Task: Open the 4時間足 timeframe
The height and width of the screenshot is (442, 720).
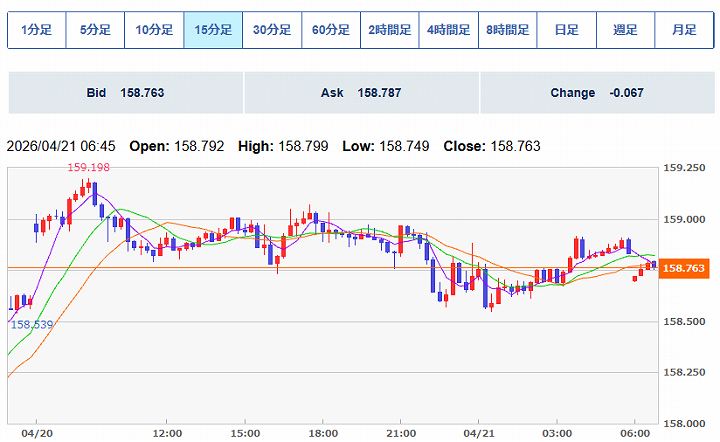Action: (x=449, y=30)
